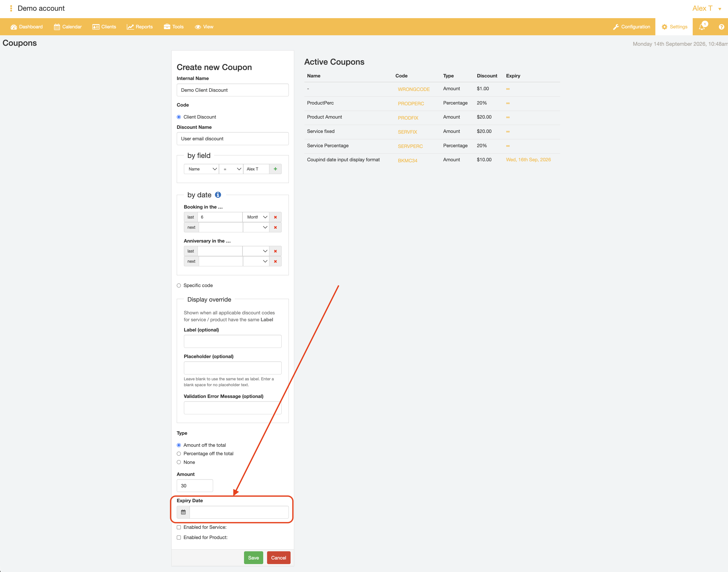Open the help question mark icon
The width and height of the screenshot is (728, 572).
(721, 27)
